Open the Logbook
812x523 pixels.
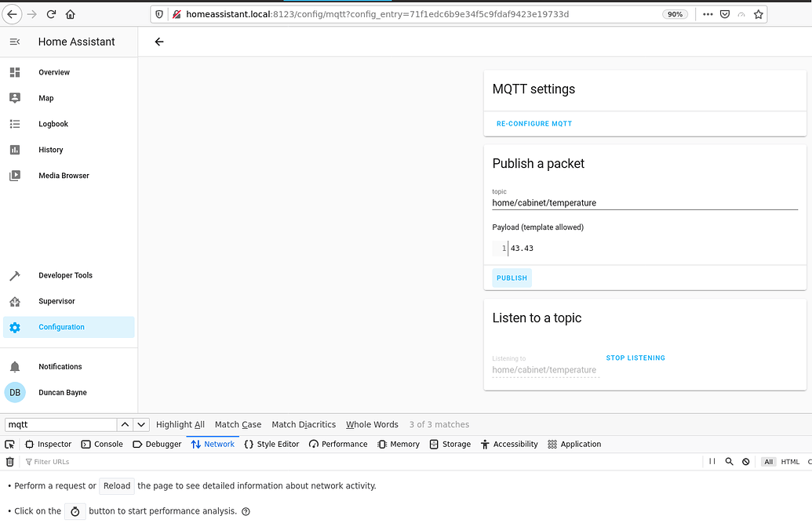(53, 124)
